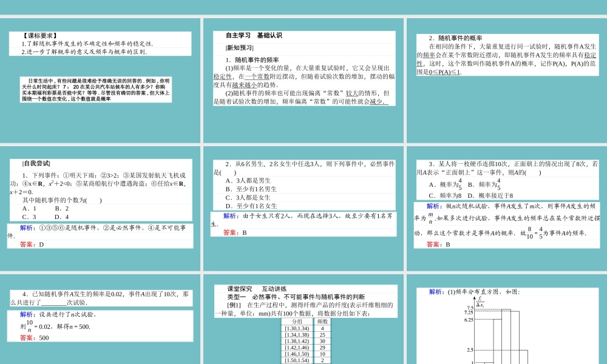This screenshot has width=607, height=364.
Task: Open the 自我尝试 slide thumbnail
Action: (x=100, y=209)
